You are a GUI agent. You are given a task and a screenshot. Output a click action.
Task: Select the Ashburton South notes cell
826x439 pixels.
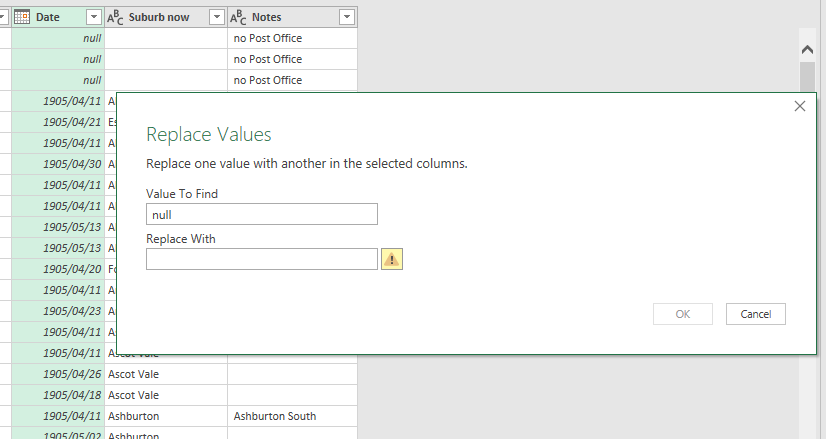[292, 416]
